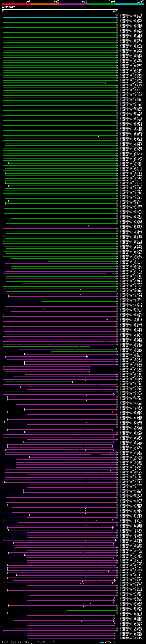This screenshot has width=146, height=644.
Task: Click label UniRef100_B4FJY0
Action: [x=131, y=309]
